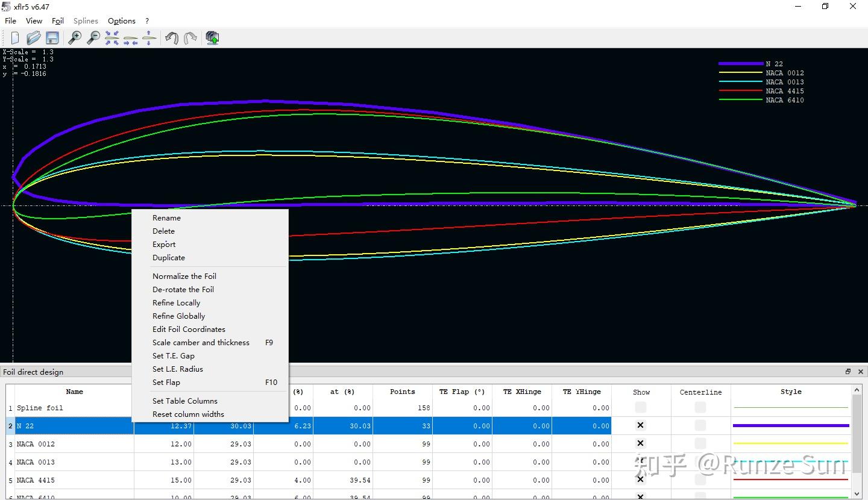This screenshot has width=868, height=500.
Task: Click the New file toolbar icon
Action: click(x=15, y=38)
